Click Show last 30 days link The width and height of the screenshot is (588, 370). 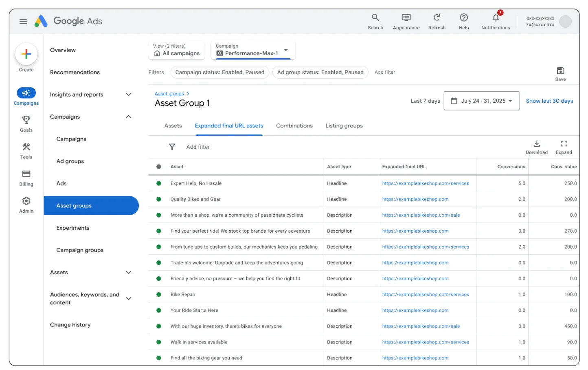[x=549, y=101]
